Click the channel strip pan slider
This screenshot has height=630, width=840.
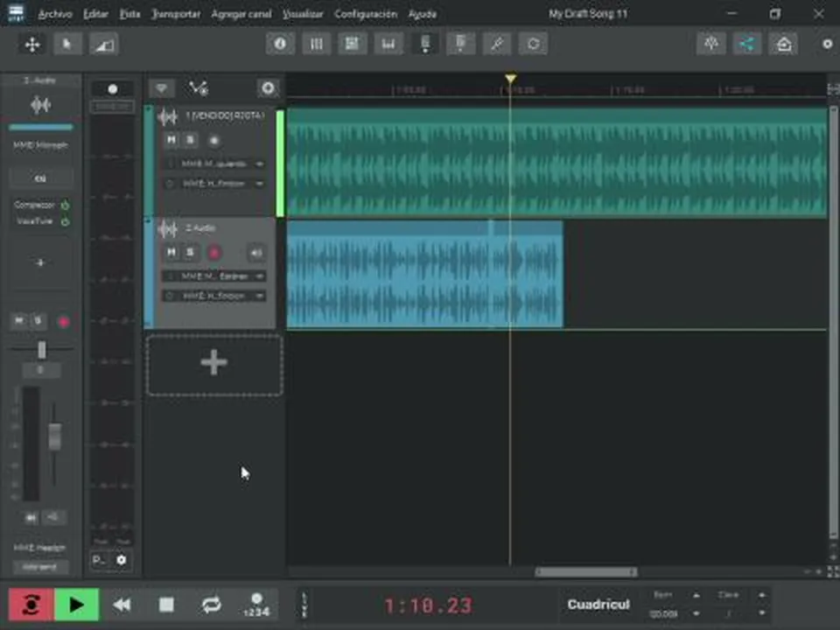[41, 350]
